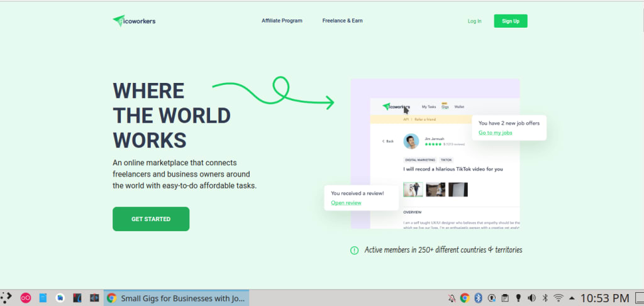The height and width of the screenshot is (306, 644).
Task: Click the show desktop button beside clock
Action: pos(640,298)
